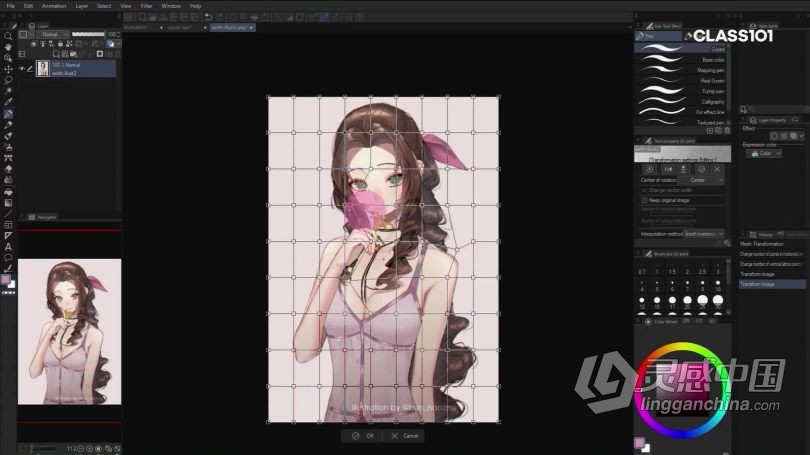Screen dimensions: 810x455
Task: Open Interpolation method dropdown
Action: pos(704,234)
